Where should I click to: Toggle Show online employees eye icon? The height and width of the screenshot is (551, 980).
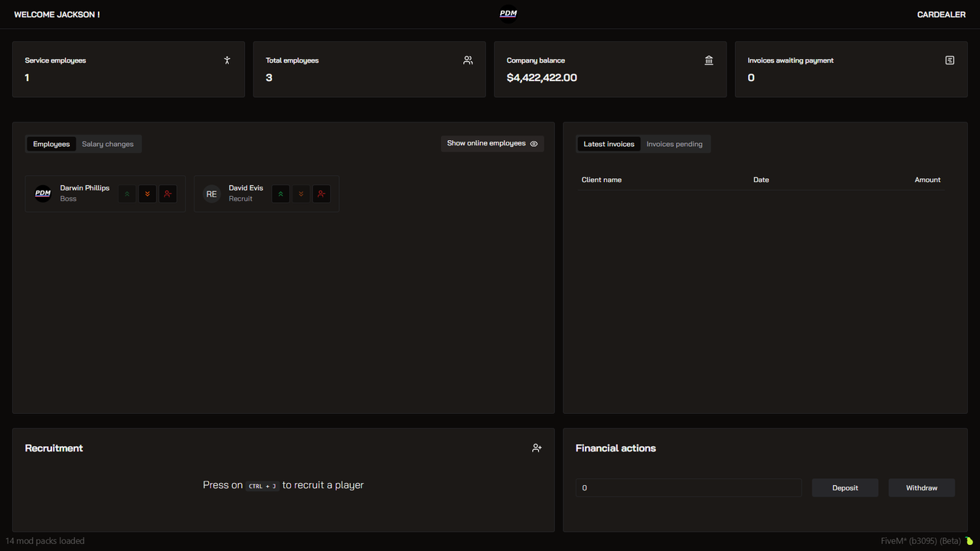tap(534, 143)
